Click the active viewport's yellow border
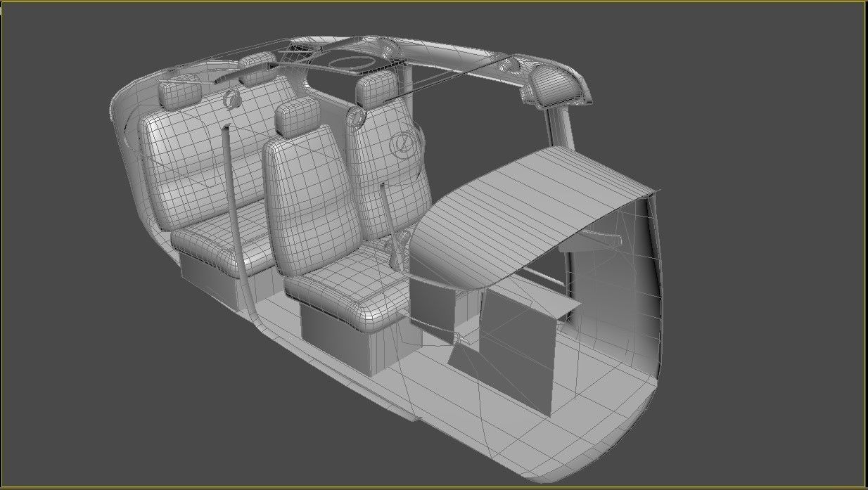Viewport: 868px width, 490px height. [434, 3]
